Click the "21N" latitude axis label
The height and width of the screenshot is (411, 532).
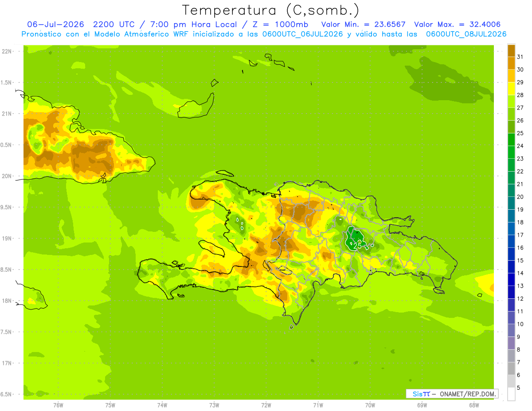(7, 114)
